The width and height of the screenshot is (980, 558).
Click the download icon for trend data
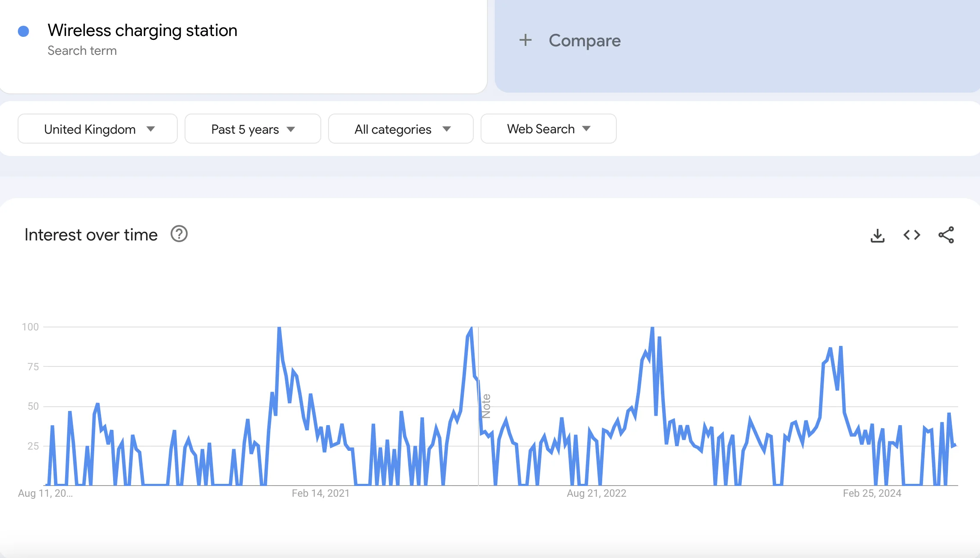pyautogui.click(x=877, y=236)
